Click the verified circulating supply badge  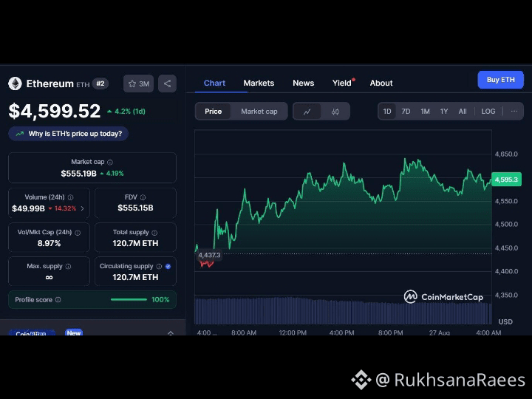[x=168, y=267]
